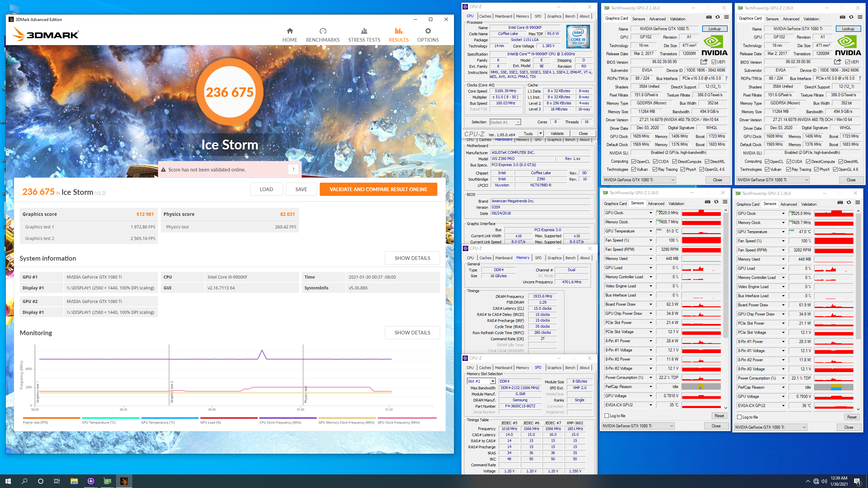Toggle UEFI checkbox in top-left GPU-Z
Viewport: 868px width, 488px height.
point(714,62)
